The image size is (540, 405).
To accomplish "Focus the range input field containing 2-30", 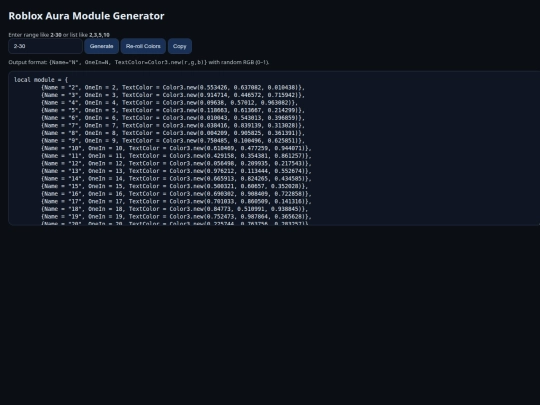I will [x=45, y=46].
